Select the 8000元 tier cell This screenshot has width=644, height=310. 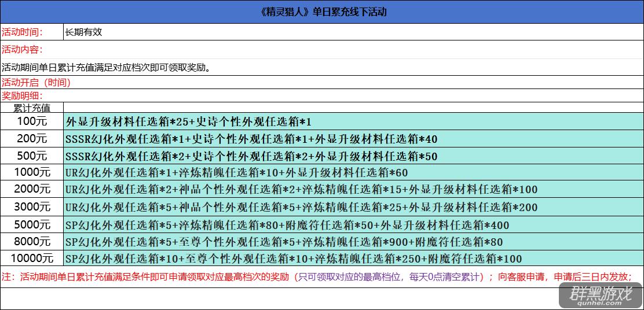pos(32,242)
